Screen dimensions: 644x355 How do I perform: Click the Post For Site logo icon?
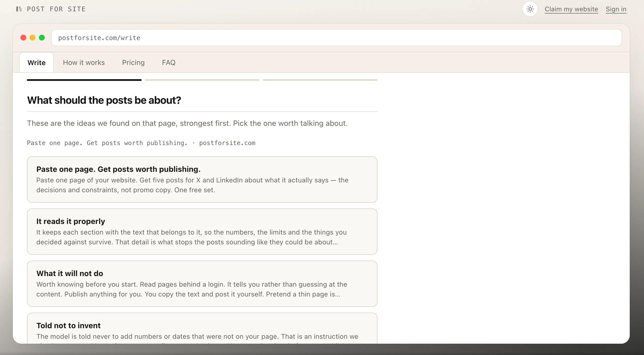19,9
